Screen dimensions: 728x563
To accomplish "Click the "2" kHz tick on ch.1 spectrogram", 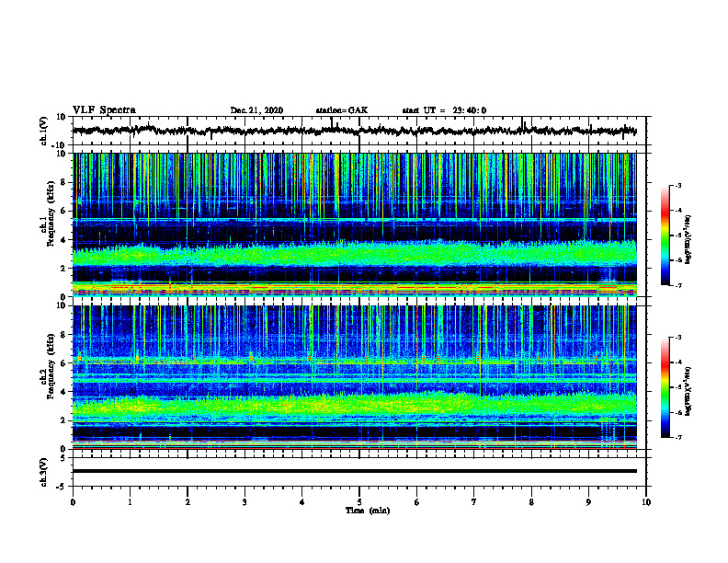I will [x=64, y=269].
